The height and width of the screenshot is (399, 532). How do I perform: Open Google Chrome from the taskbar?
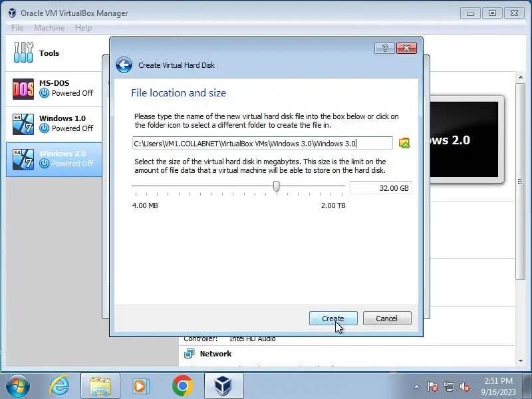pyautogui.click(x=182, y=386)
